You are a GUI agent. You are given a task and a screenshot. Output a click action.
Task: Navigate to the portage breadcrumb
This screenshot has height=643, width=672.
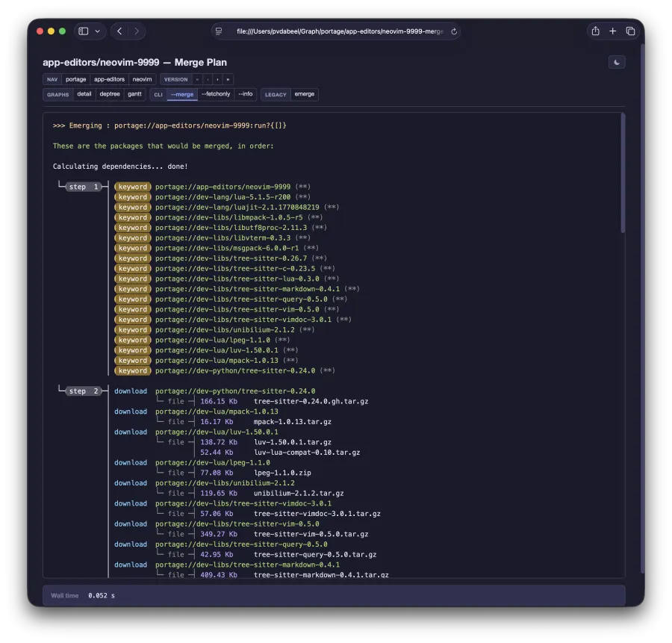pos(76,79)
